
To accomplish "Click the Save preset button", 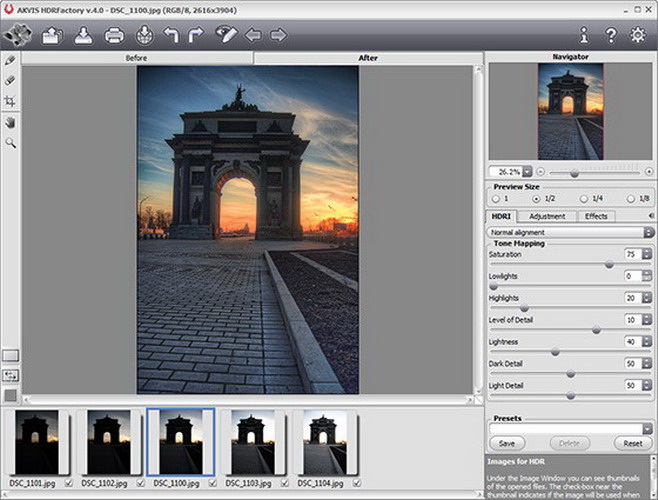I will [x=507, y=442].
